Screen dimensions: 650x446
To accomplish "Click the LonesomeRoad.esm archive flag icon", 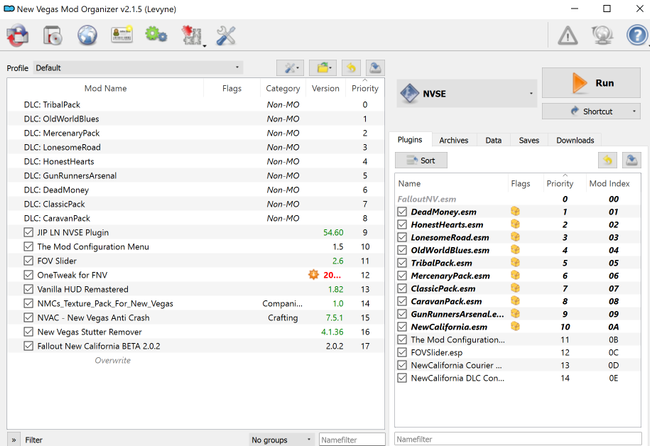I will 515,237.
